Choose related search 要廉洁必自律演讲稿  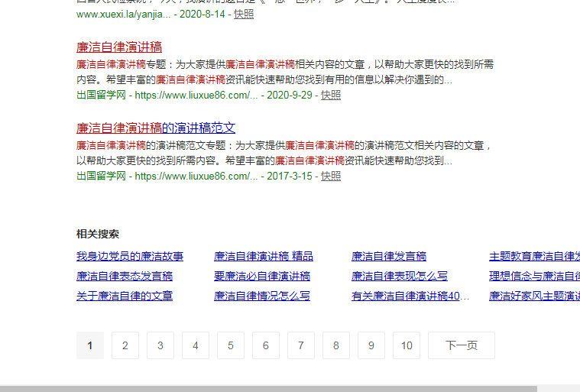pyautogui.click(x=262, y=277)
